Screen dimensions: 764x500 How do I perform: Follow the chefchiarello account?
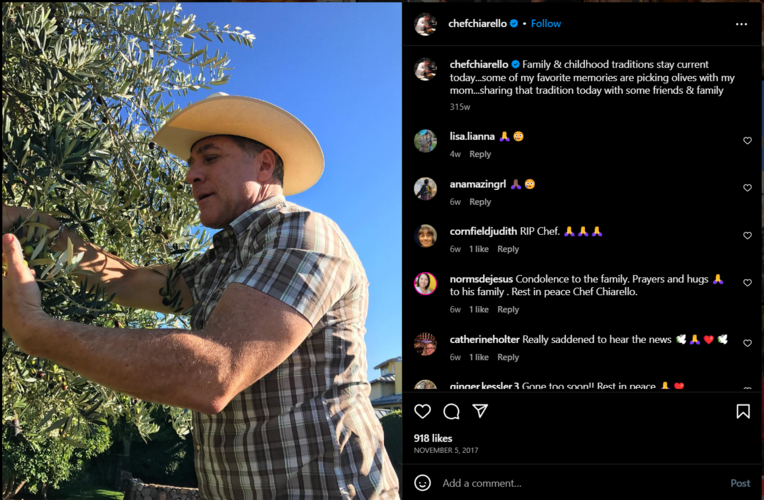coord(546,24)
